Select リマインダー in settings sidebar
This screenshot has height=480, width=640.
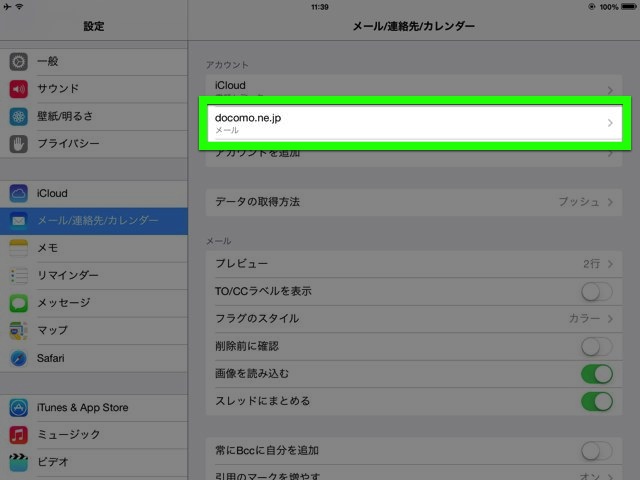(x=94, y=276)
